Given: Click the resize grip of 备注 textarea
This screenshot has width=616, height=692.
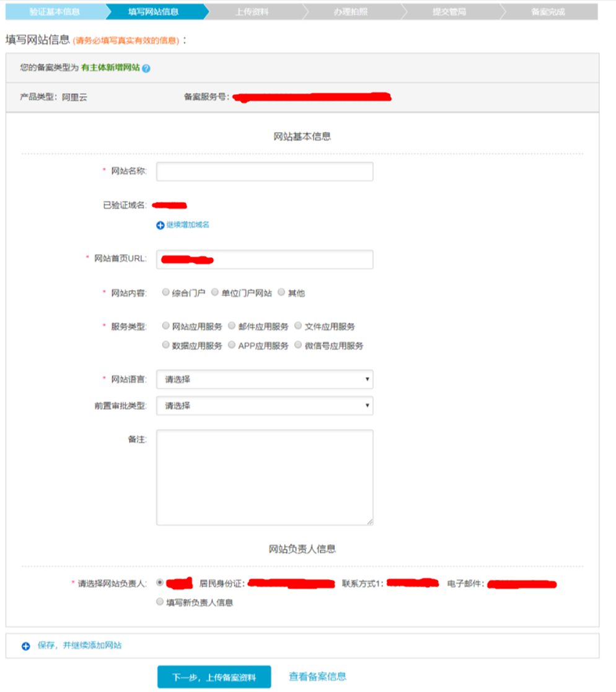Looking at the screenshot, I should (370, 522).
